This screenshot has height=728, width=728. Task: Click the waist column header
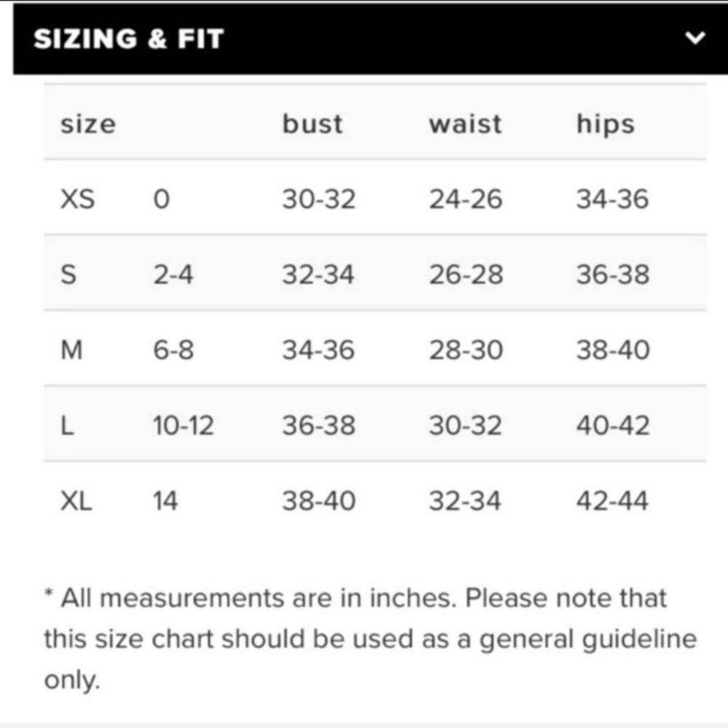[465, 124]
